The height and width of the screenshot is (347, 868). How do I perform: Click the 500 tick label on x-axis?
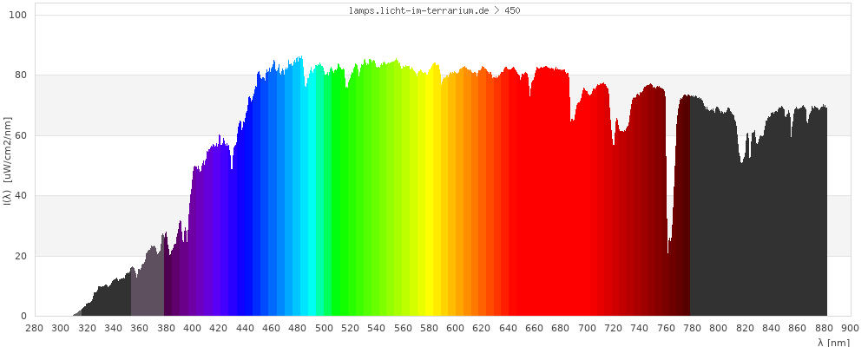(325, 329)
